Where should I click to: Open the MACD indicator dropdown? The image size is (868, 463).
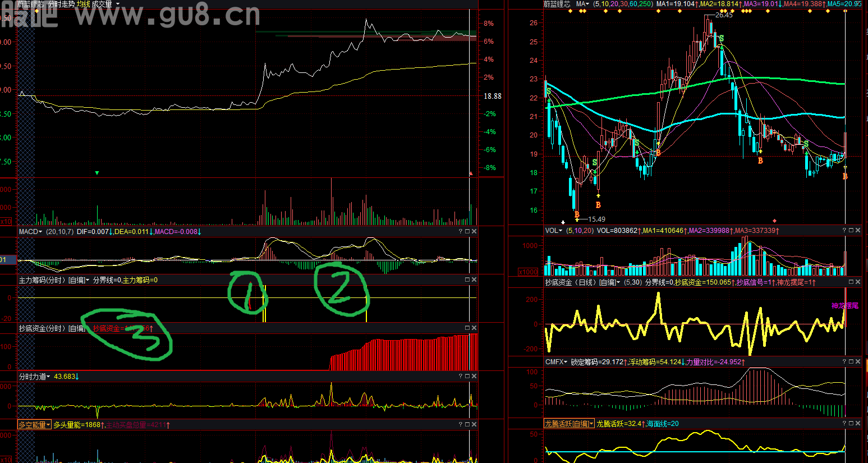click(x=40, y=232)
